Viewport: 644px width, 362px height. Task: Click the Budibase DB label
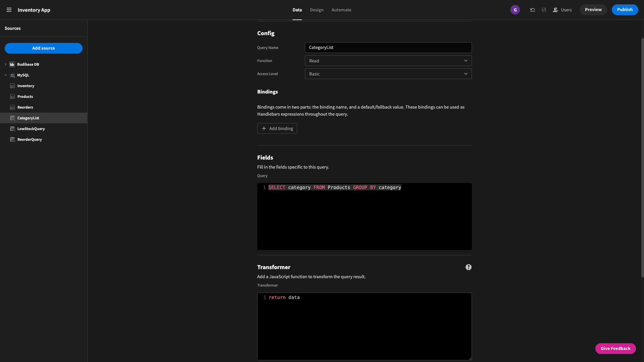point(28,64)
